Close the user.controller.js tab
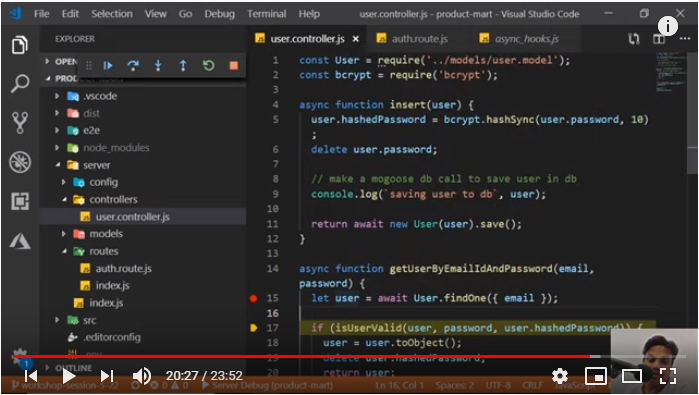 [x=356, y=39]
